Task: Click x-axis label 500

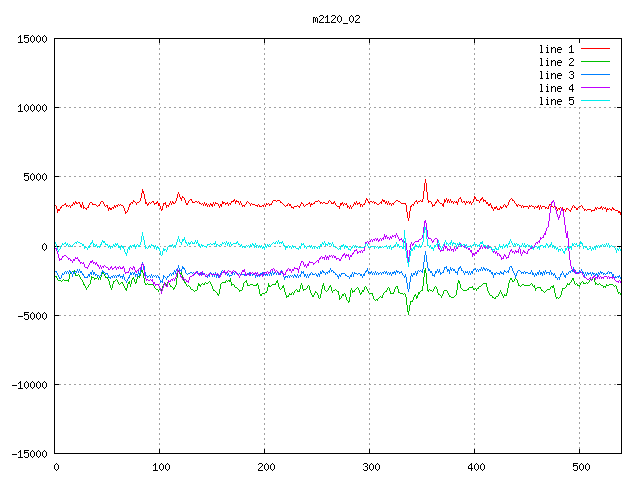Action: (581, 467)
